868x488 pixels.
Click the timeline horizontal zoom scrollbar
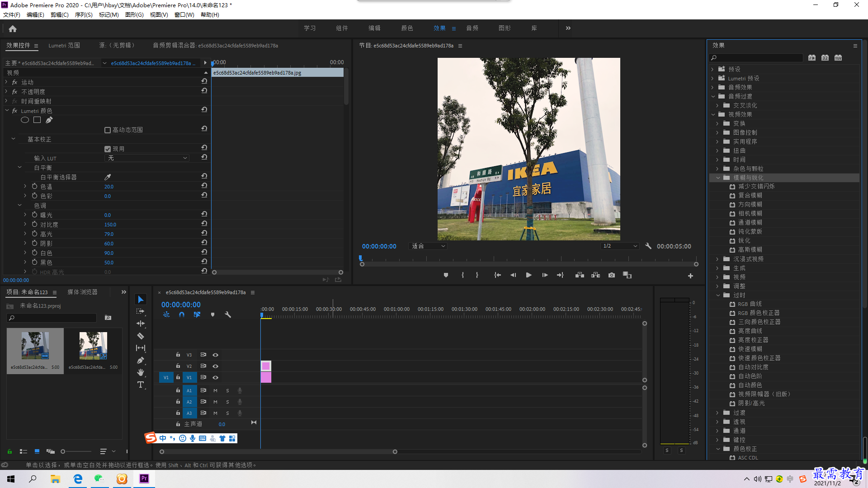coord(278,452)
